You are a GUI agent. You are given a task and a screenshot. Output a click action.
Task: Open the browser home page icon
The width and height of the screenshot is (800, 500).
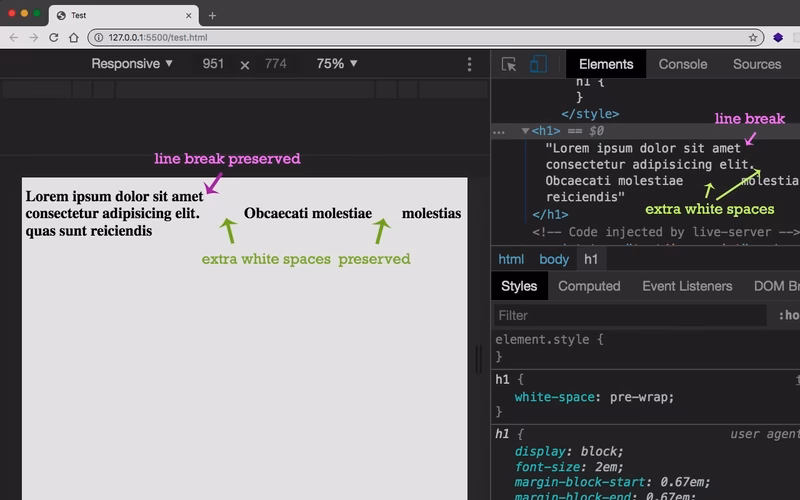tap(74, 37)
